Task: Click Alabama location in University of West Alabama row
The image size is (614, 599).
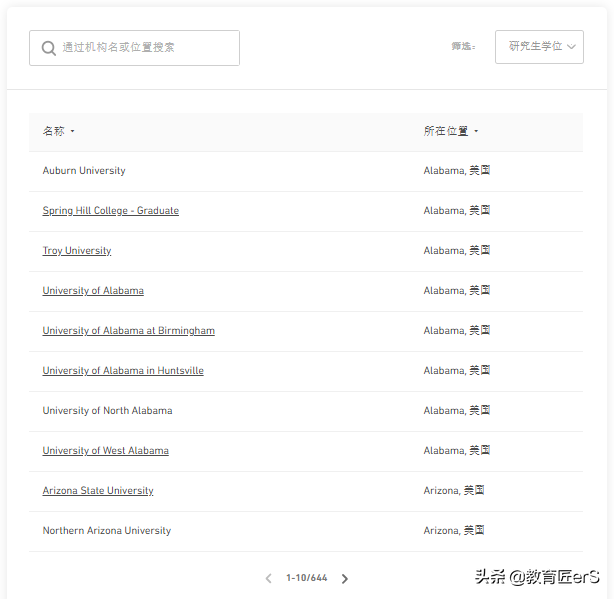Action: [457, 451]
